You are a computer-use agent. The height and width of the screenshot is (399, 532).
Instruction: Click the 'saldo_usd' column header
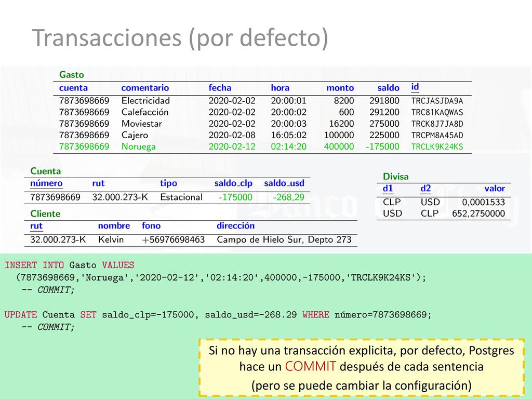point(284,183)
